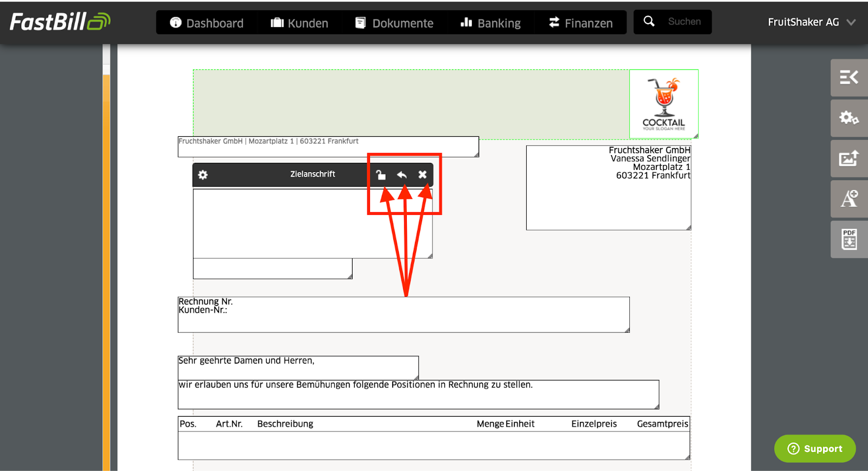Open template settings gears icon
Image resolution: width=868 pixels, height=471 pixels.
point(849,118)
